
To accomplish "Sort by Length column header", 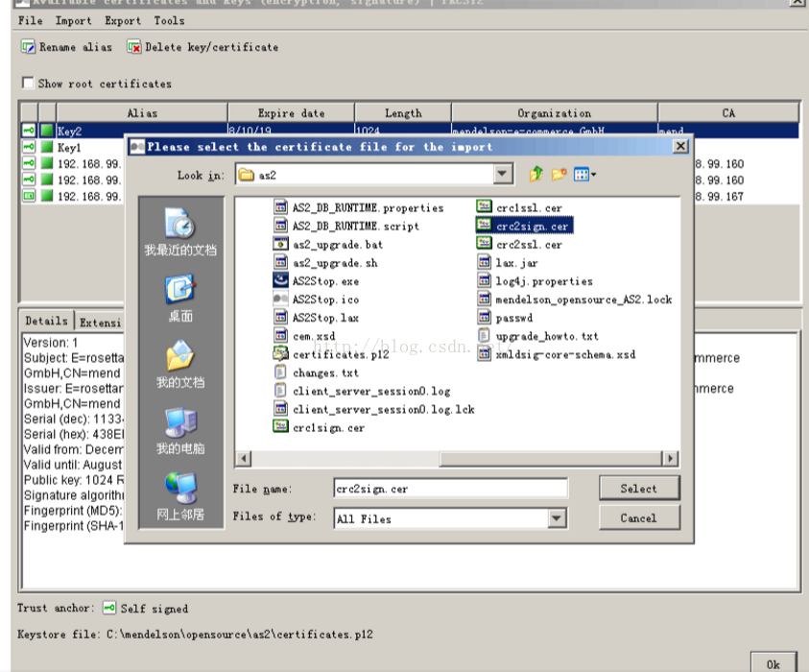I will (403, 113).
